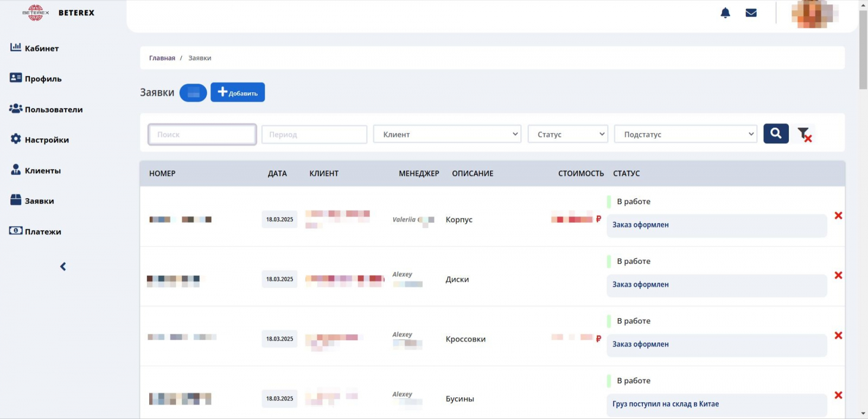This screenshot has width=868, height=419.
Task: Clear filters with the funnel icon
Action: pos(805,134)
